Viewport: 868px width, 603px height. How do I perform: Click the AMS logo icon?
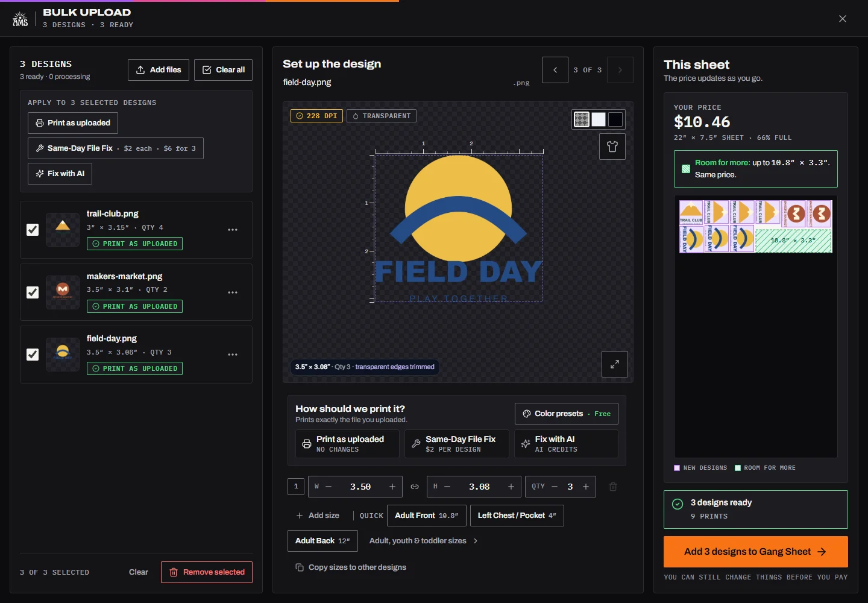point(20,19)
